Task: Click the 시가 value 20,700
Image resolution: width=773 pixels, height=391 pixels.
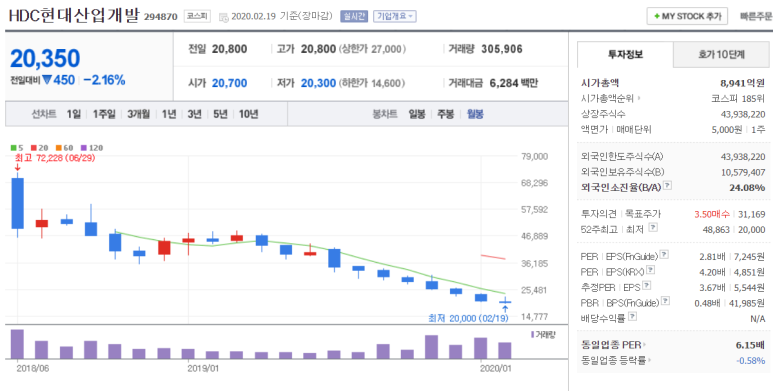Action: tap(230, 83)
